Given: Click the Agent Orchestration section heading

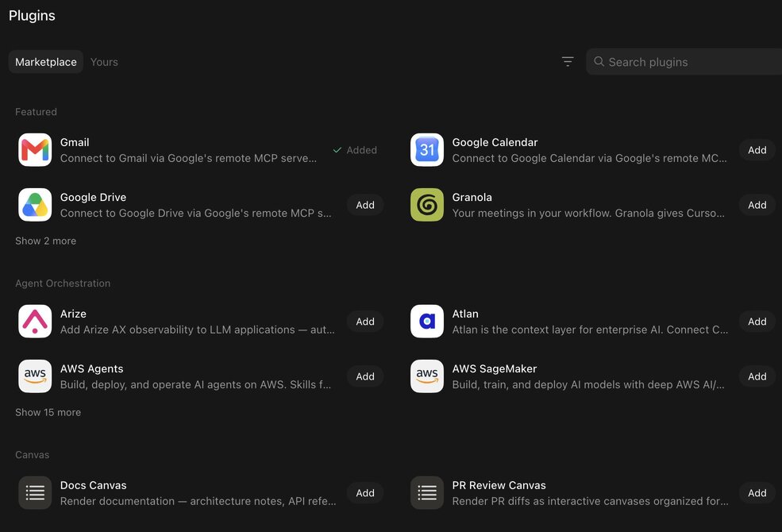Looking at the screenshot, I should pyautogui.click(x=63, y=283).
